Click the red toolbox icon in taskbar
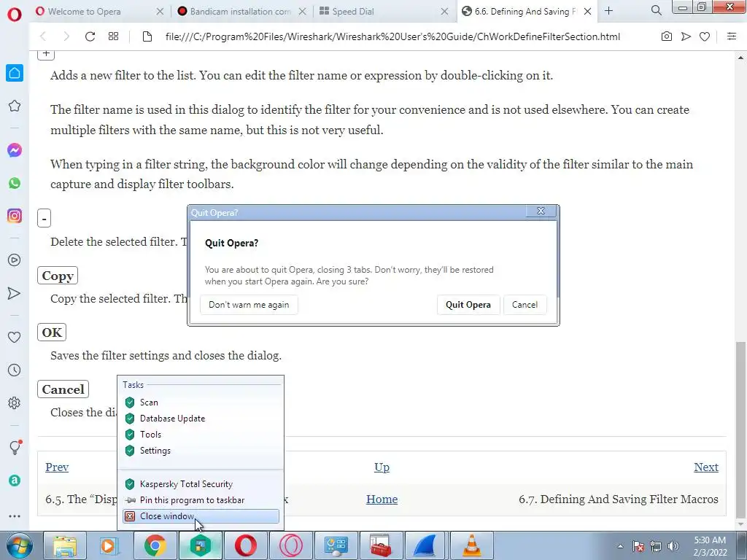Image resolution: width=747 pixels, height=560 pixels. click(381, 545)
